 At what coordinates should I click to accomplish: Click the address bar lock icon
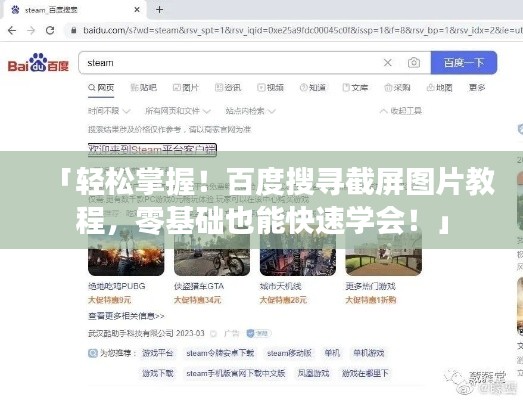click(74, 30)
